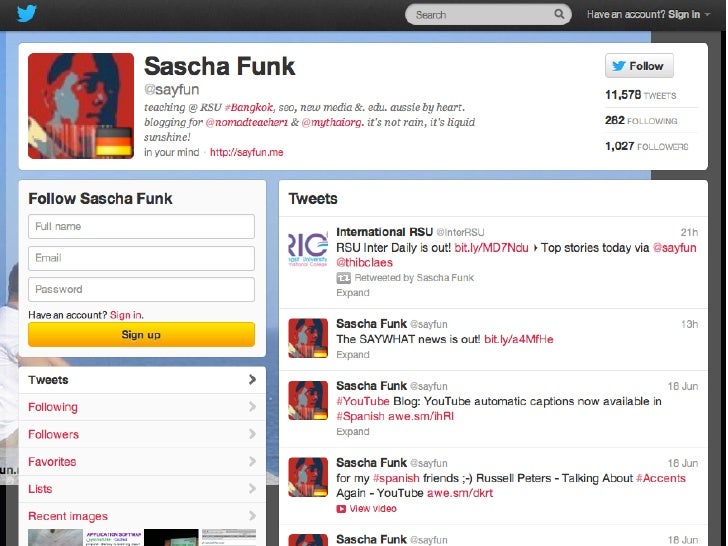The width and height of the screenshot is (728, 546).
Task: Select the Followers sidebar menu item
Action: point(142,435)
